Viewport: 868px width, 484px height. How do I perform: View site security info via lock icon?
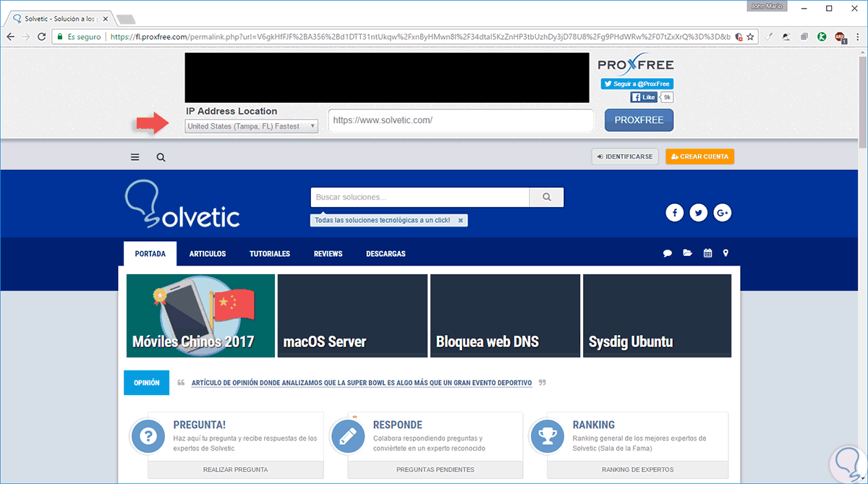[59, 36]
